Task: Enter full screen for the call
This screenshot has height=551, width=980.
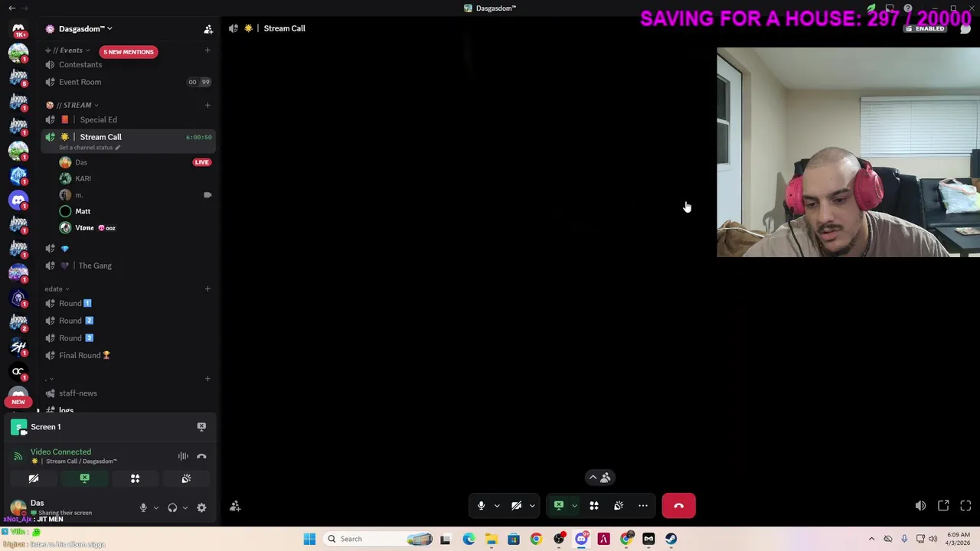Action: 965,506
